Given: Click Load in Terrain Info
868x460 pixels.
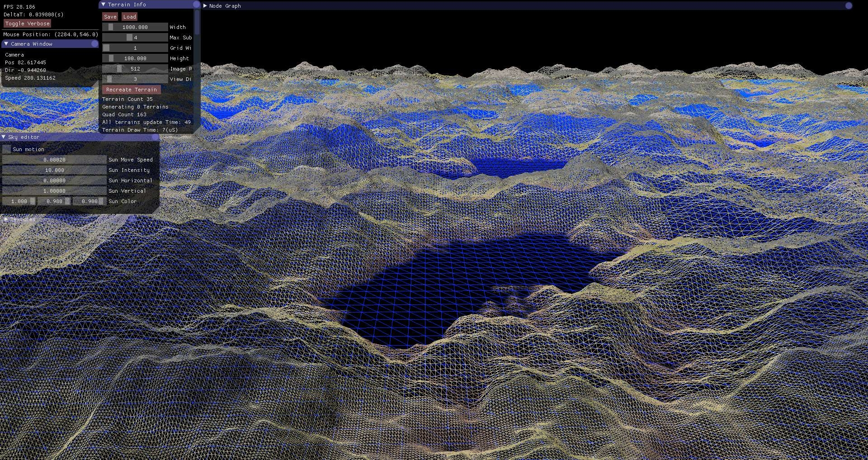Looking at the screenshot, I should [x=130, y=17].
